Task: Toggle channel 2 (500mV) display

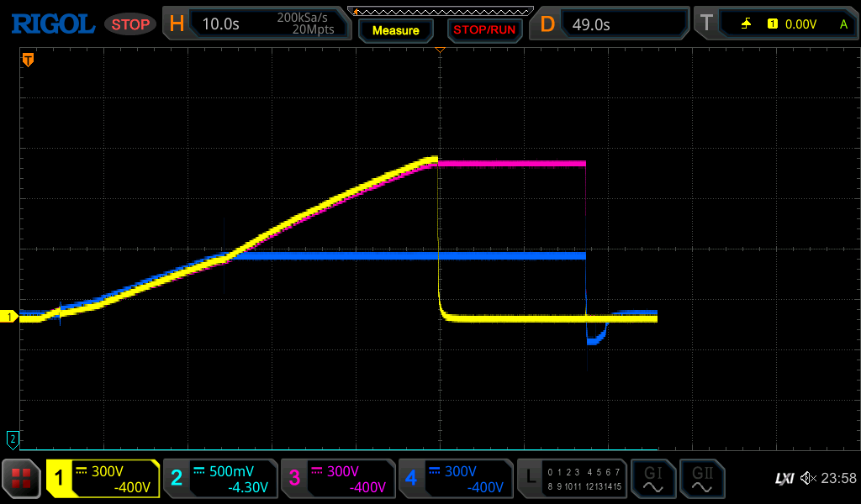Action: click(220, 479)
